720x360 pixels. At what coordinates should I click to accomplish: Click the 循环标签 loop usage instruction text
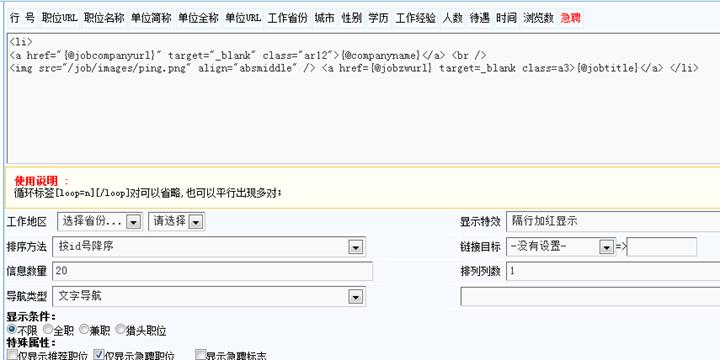148,193
